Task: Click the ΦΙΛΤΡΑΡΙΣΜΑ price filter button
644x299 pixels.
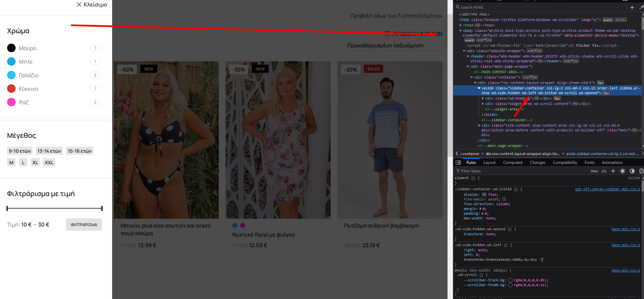Action: [x=84, y=225]
